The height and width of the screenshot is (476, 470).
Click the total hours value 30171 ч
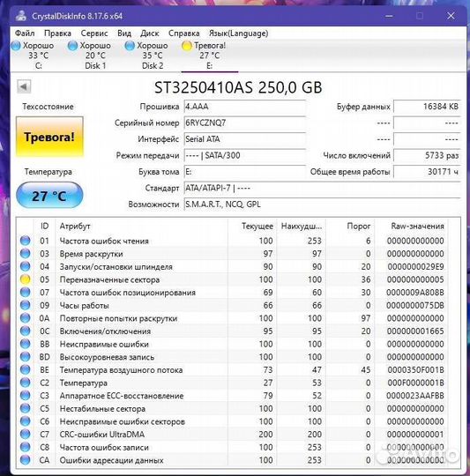click(427, 172)
